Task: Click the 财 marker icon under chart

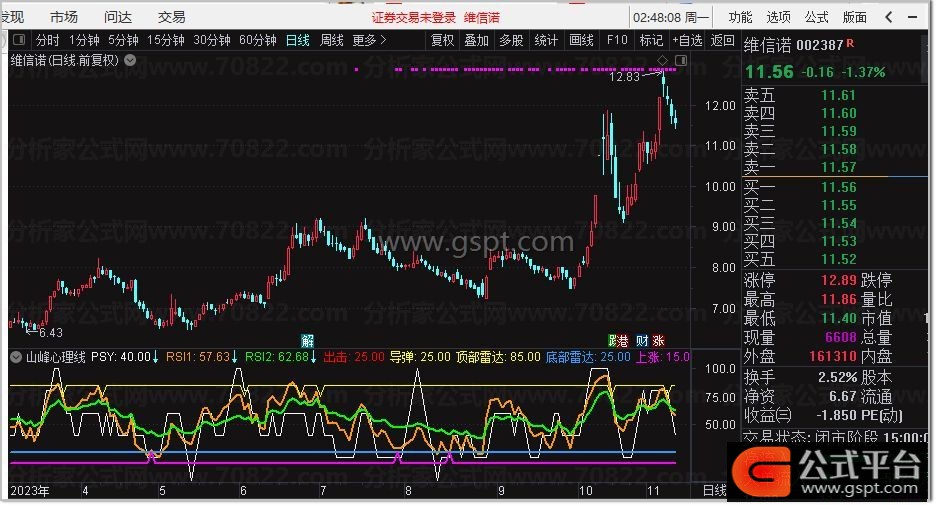Action: (x=642, y=341)
